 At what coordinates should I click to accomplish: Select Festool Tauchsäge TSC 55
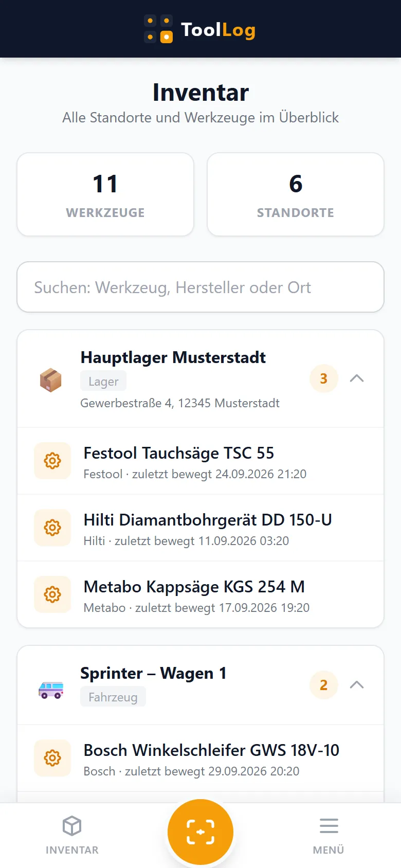[x=200, y=461]
